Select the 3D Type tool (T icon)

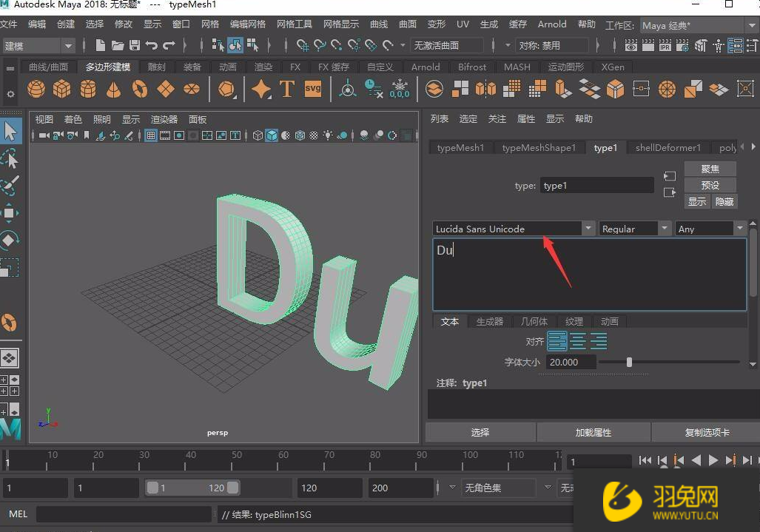[287, 89]
